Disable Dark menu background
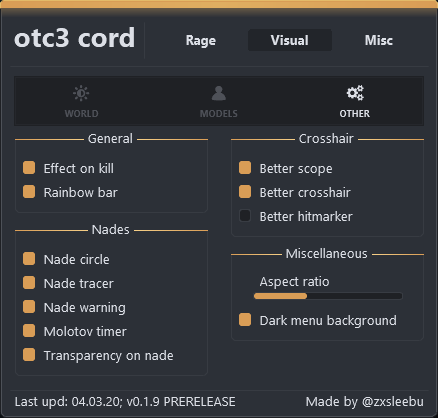The width and height of the screenshot is (438, 418). pyautogui.click(x=245, y=320)
